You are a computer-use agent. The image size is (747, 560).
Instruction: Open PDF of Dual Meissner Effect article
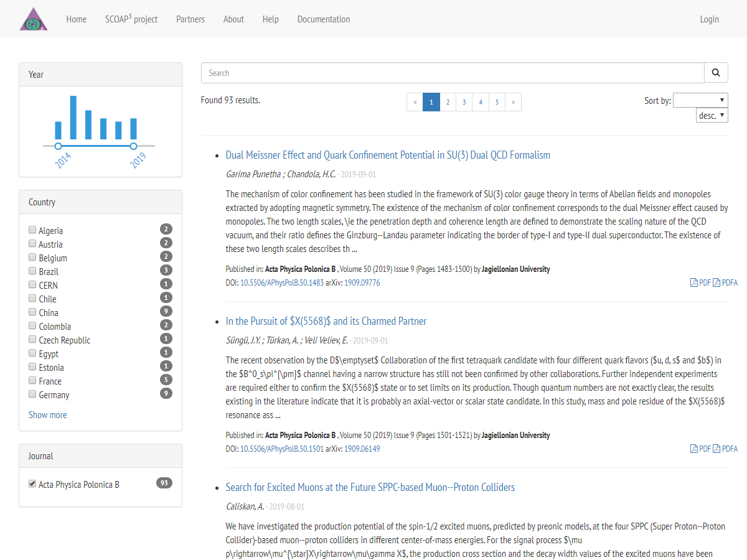pyautogui.click(x=700, y=282)
